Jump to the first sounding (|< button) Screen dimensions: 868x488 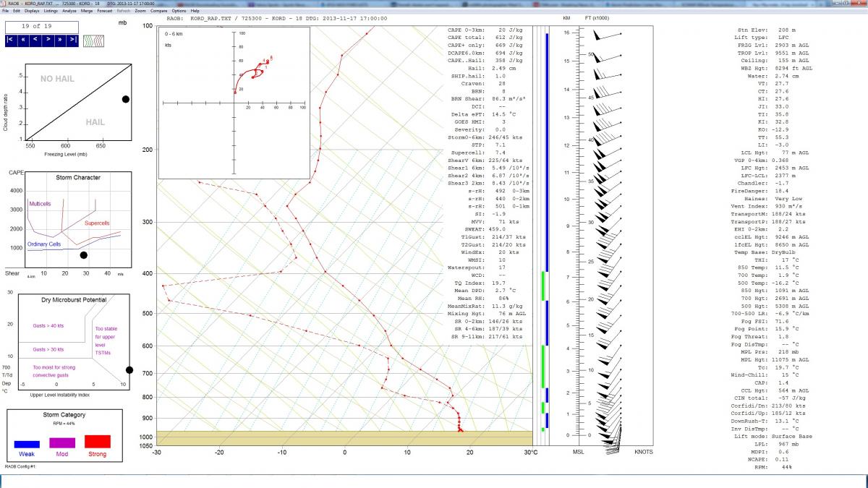pyautogui.click(x=11, y=40)
